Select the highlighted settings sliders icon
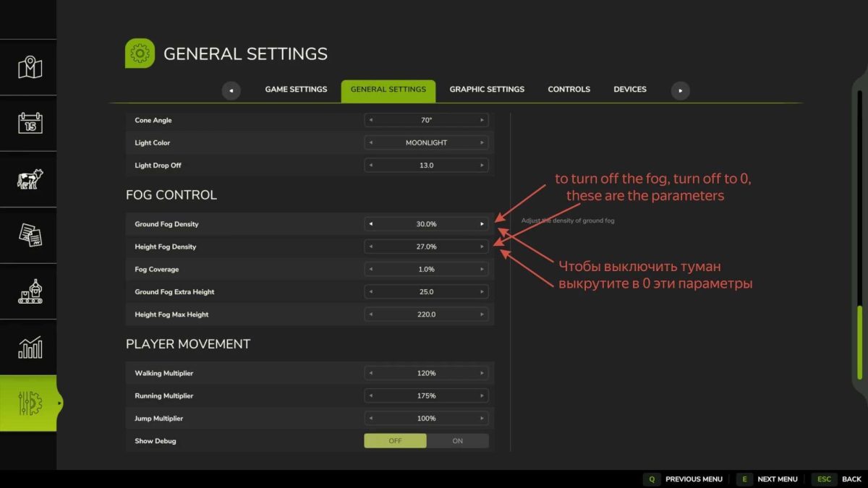Image resolution: width=868 pixels, height=488 pixels. (28, 403)
